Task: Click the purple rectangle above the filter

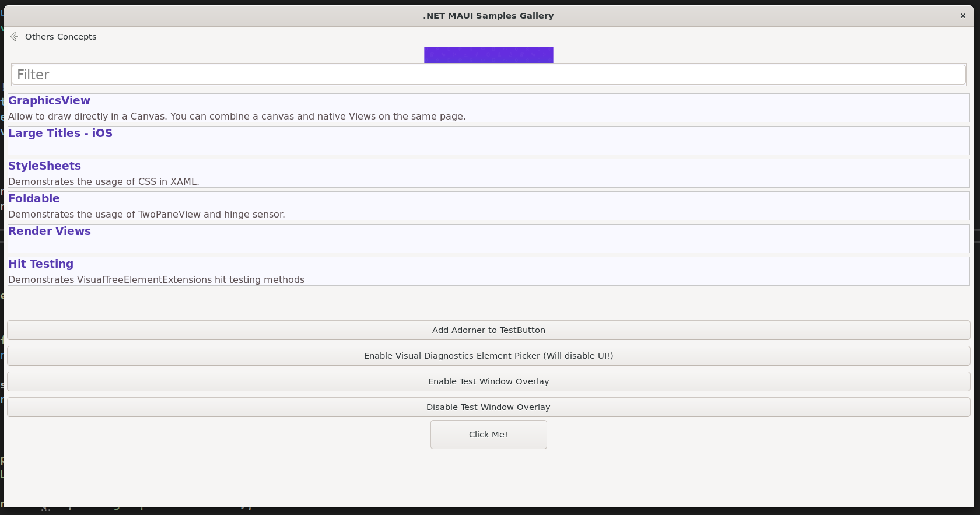Action: coord(488,55)
